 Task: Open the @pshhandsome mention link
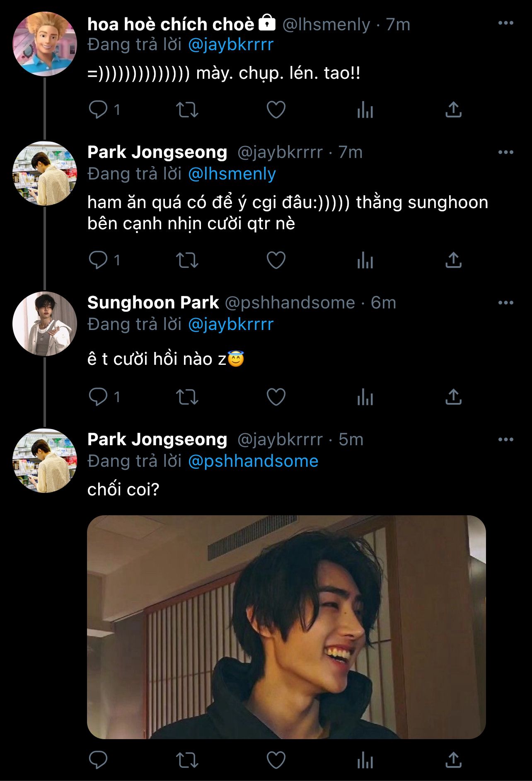(x=253, y=461)
